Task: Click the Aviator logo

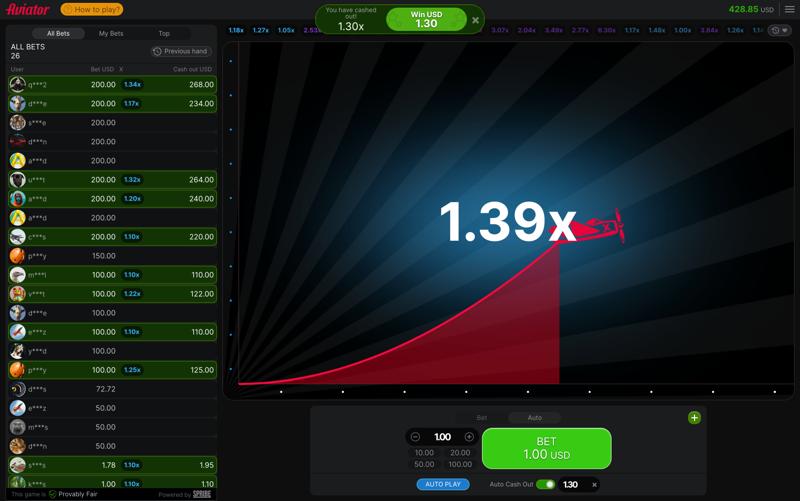Action: click(x=28, y=9)
